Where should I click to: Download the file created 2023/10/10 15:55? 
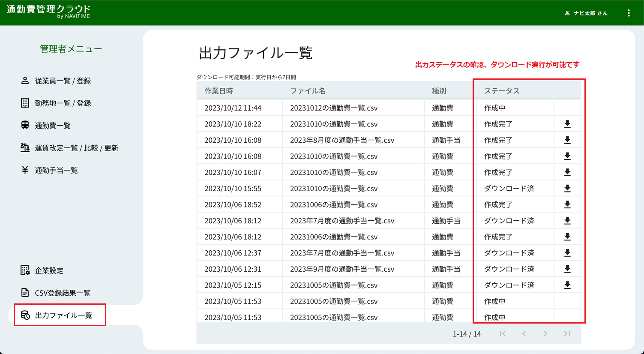567,188
